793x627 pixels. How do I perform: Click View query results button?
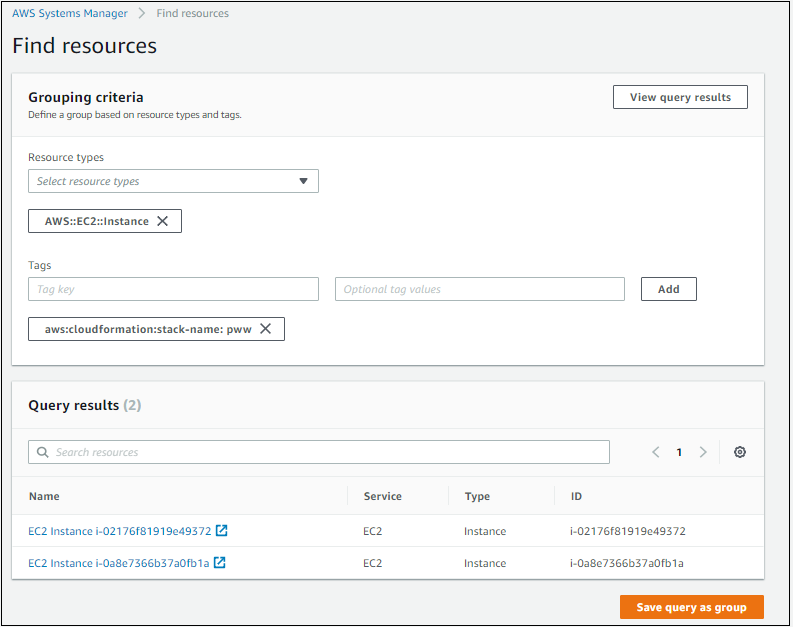[680, 97]
